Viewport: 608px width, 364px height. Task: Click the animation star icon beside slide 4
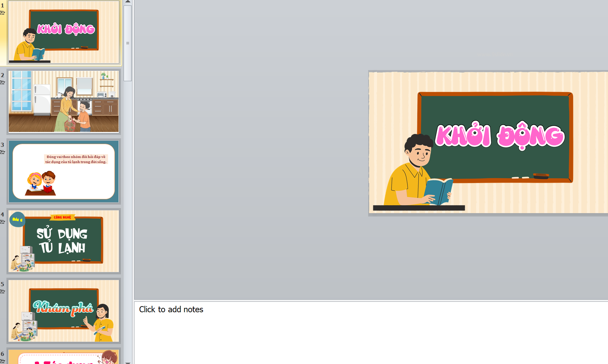point(2,222)
